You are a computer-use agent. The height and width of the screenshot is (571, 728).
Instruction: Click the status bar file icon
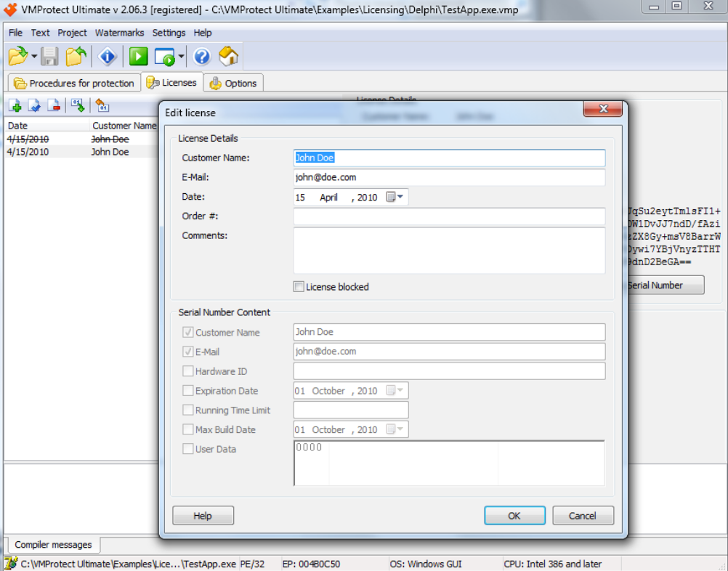coord(11,564)
